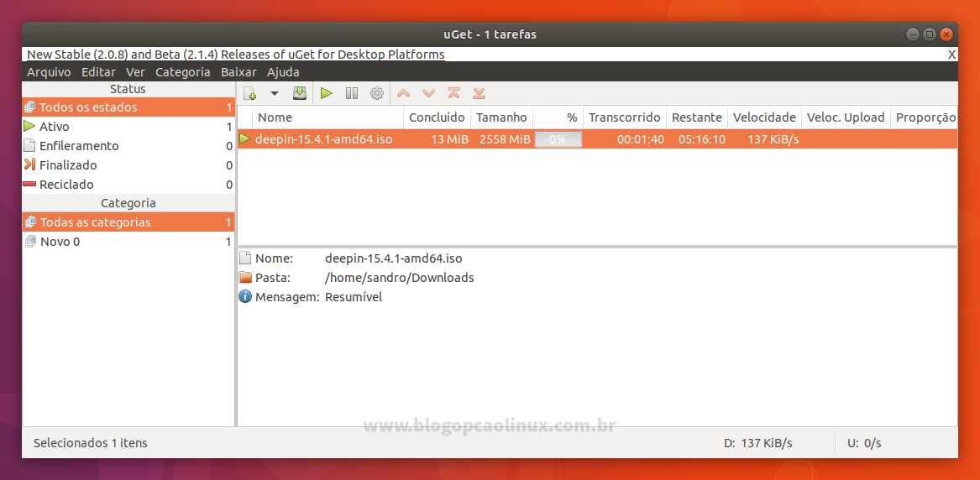Viewport: 980px width, 480px height.
Task: Select Todas as categorias entry
Action: coord(128,222)
